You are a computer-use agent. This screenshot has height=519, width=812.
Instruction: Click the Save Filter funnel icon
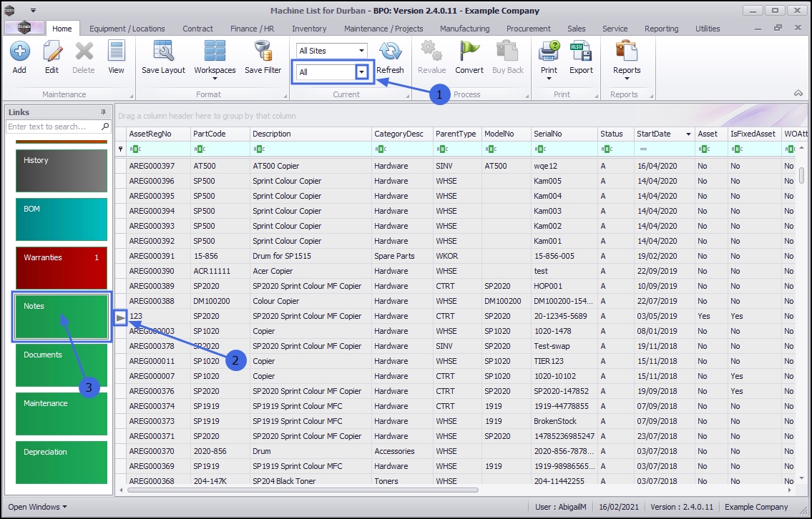pyautogui.click(x=263, y=57)
